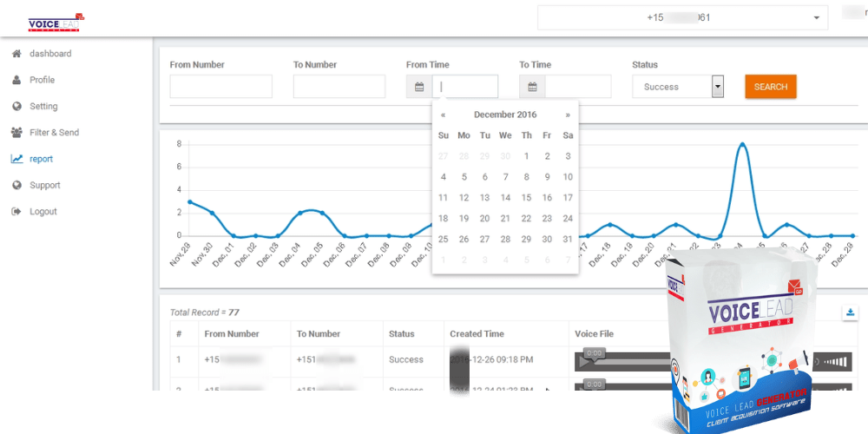The height and width of the screenshot is (434, 868).
Task: Click the VoiceLead logo
Action: coord(56,23)
